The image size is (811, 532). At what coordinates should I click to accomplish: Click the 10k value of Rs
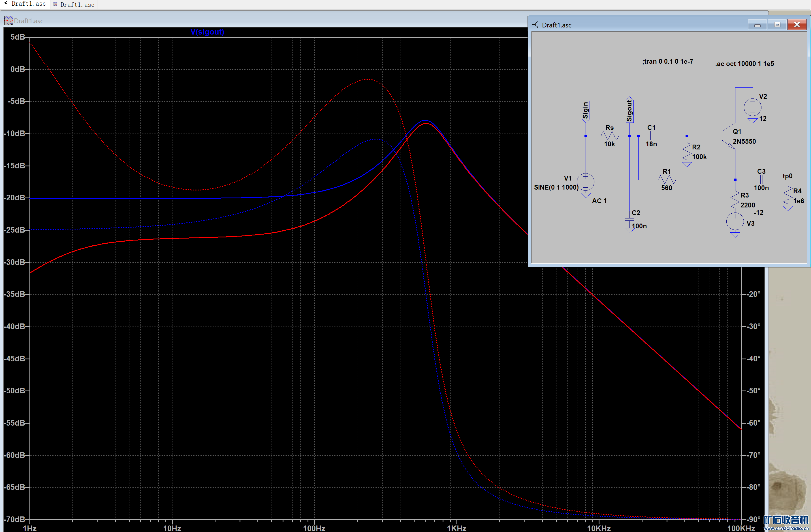pos(609,144)
